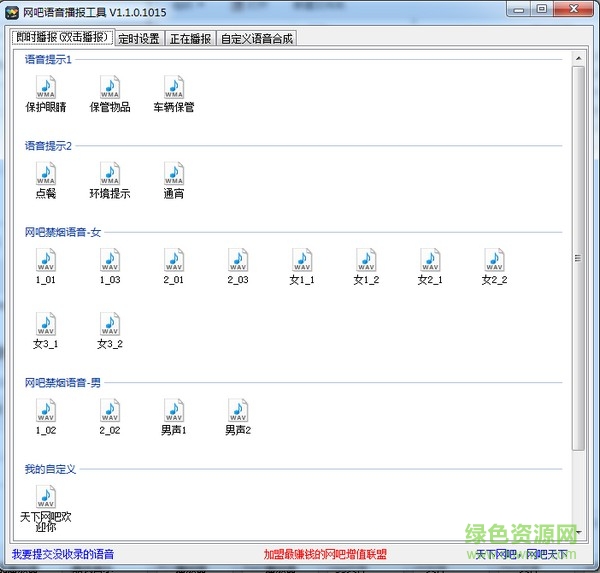Select the 天下网吧欢迎你 custom WAV icon

click(46, 497)
